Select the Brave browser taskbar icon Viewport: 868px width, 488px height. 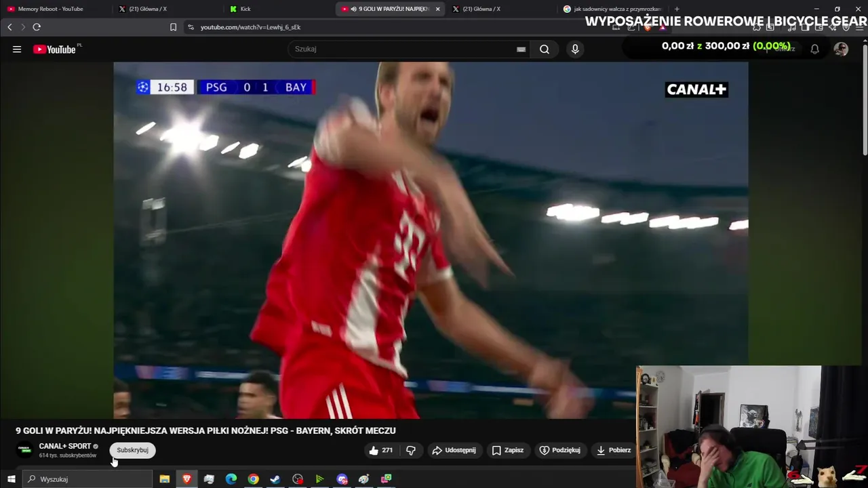(186, 479)
